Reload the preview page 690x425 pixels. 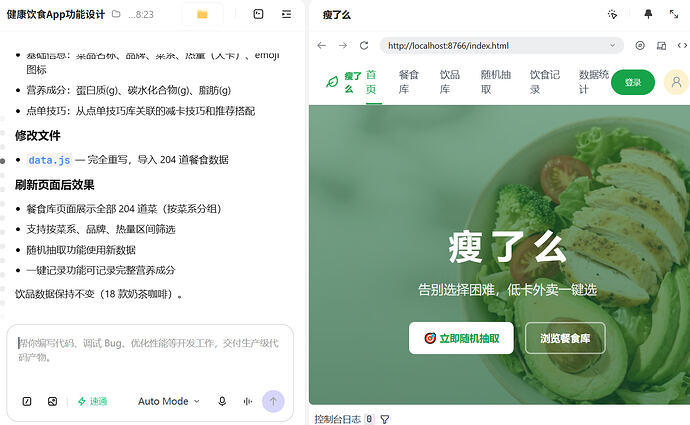(x=364, y=45)
